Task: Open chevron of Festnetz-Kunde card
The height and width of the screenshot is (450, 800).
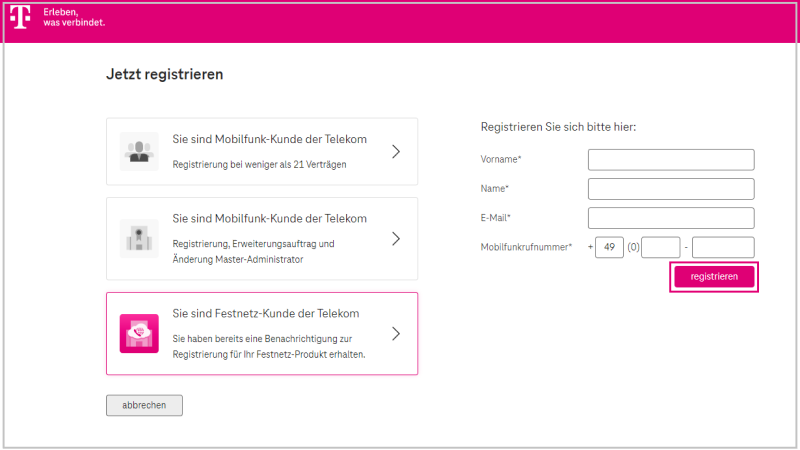Action: click(x=396, y=334)
